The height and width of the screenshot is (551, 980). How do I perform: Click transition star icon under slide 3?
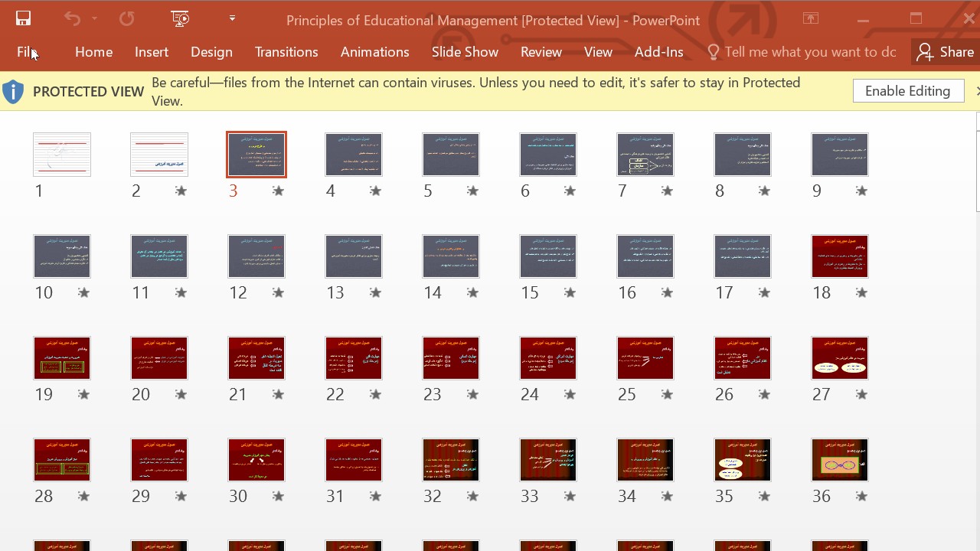[278, 191]
